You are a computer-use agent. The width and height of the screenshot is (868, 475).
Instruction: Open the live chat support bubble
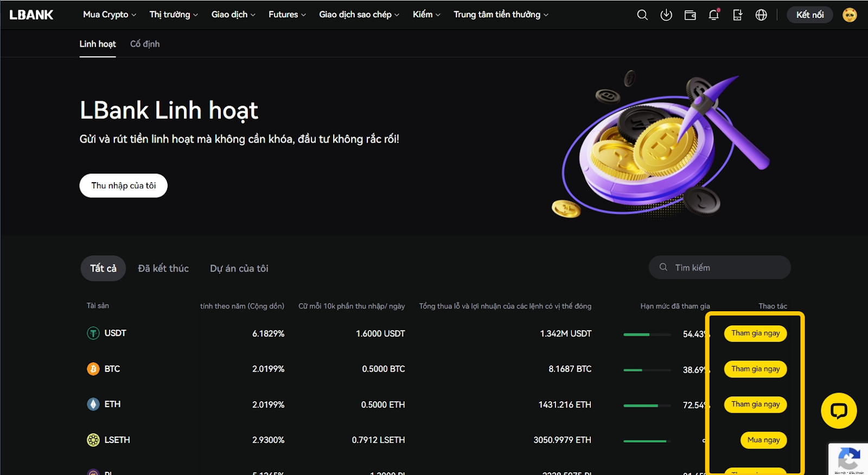point(839,410)
